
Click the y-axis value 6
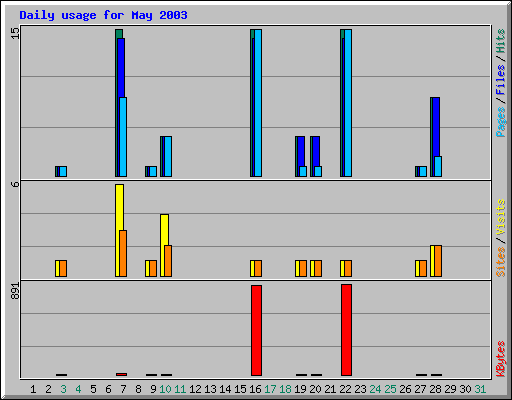coord(15,184)
